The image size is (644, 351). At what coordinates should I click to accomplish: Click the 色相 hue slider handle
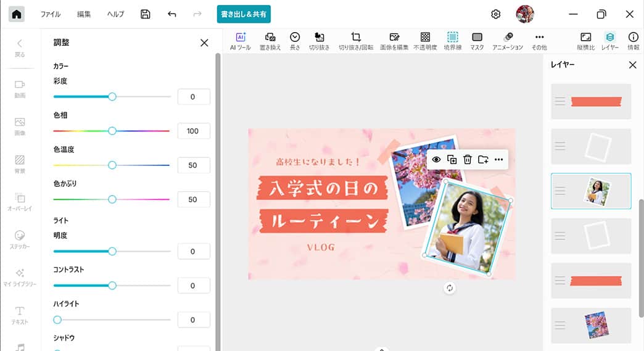(112, 131)
